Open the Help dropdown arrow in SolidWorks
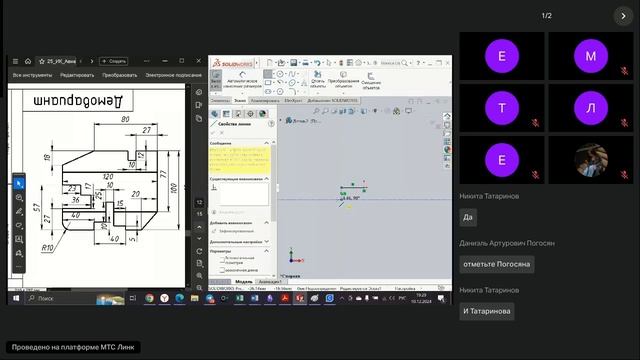Image resolution: width=640 pixels, height=360 pixels. [423, 63]
